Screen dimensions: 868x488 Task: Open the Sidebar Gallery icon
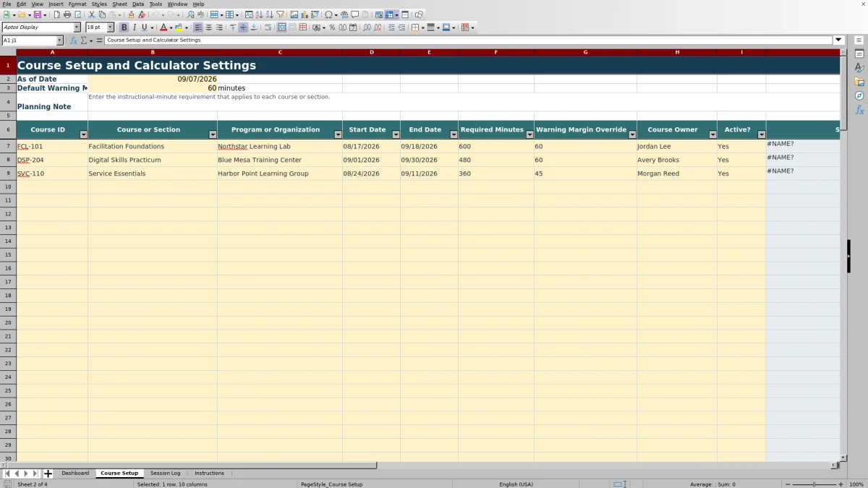tap(859, 82)
